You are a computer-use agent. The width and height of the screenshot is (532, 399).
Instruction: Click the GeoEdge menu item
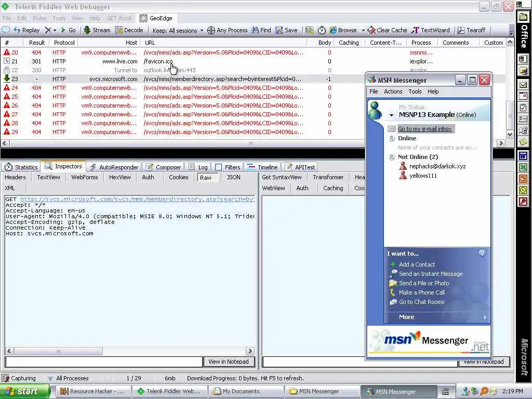pos(156,18)
